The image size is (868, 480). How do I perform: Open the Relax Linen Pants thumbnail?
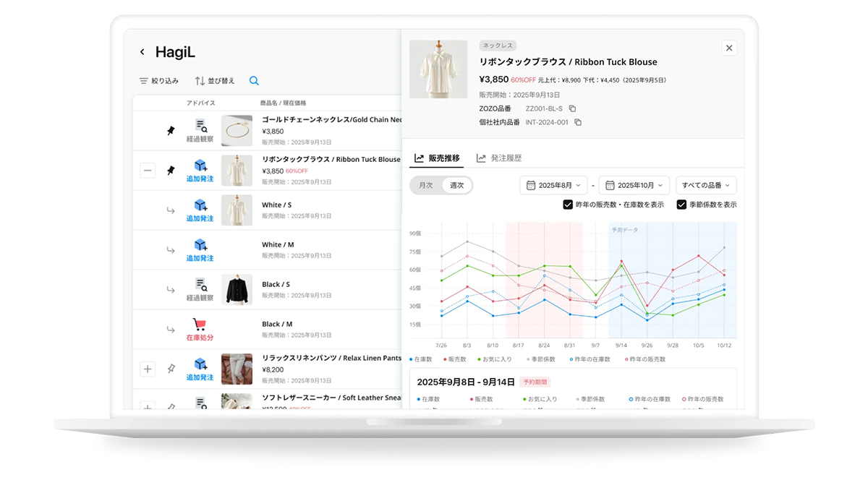[237, 369]
